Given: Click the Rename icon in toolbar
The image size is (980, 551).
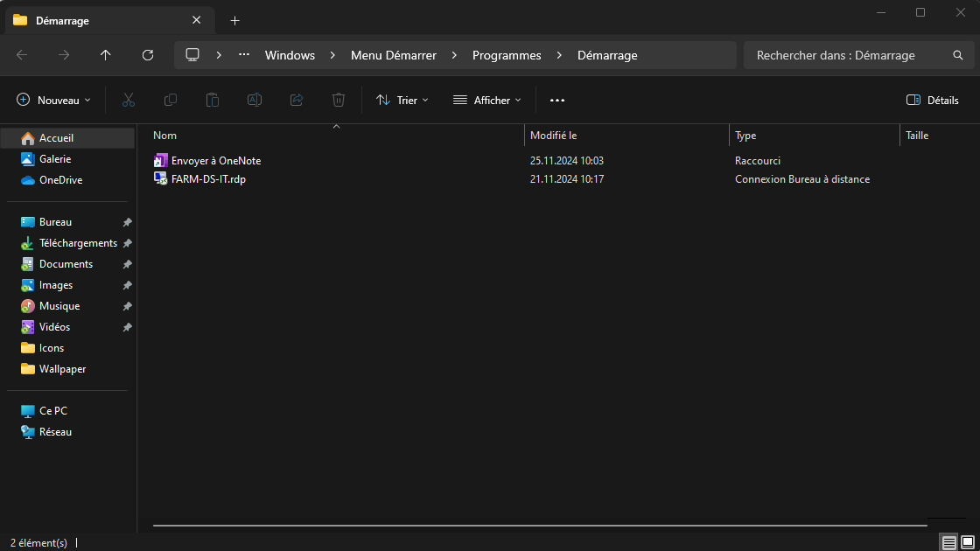Looking at the screenshot, I should click(255, 101).
